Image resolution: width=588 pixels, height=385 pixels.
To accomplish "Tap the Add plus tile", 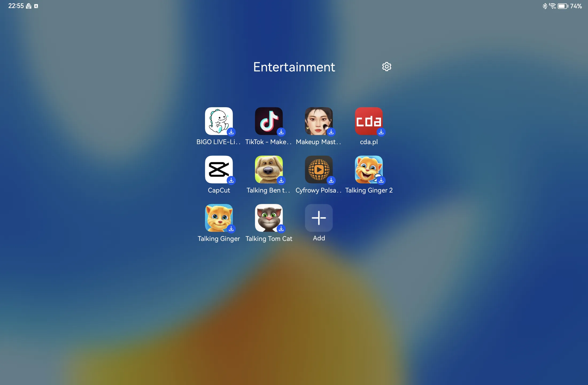I will point(319,218).
